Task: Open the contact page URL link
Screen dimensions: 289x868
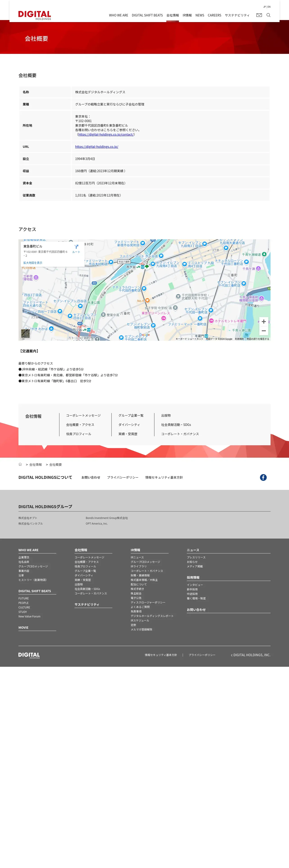Action: coord(106,135)
